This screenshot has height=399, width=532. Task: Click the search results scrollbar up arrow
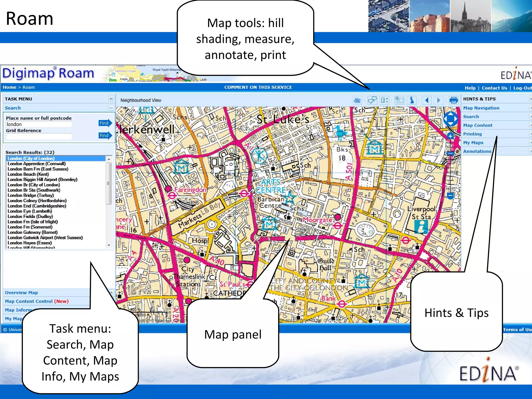[x=109, y=159]
